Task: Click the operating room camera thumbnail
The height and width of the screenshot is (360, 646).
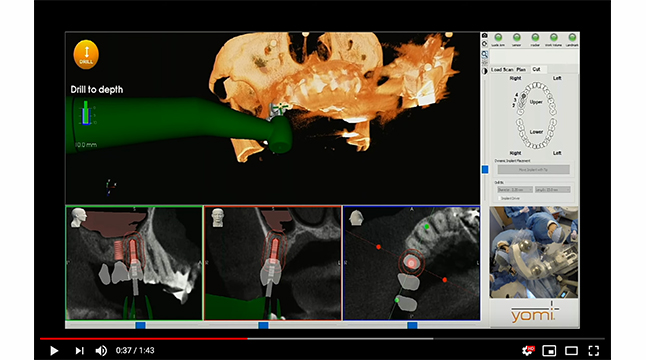Action: tap(534, 252)
